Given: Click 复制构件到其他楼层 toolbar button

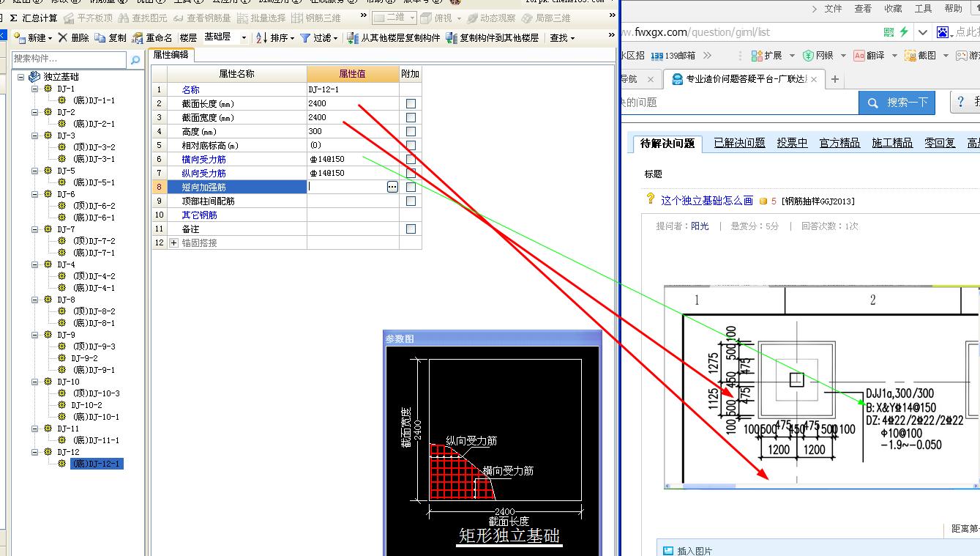Looking at the screenshot, I should 492,37.
